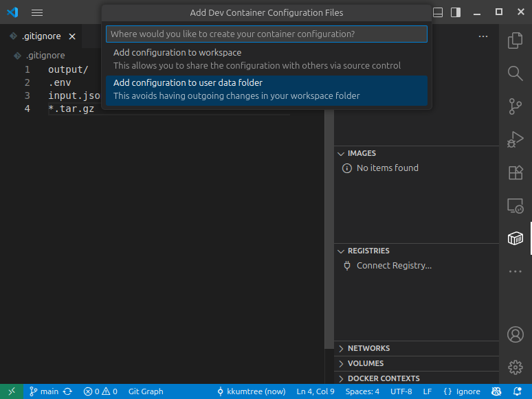Choose Add configuration to user data folder
The height and width of the screenshot is (399, 532).
pos(266,89)
